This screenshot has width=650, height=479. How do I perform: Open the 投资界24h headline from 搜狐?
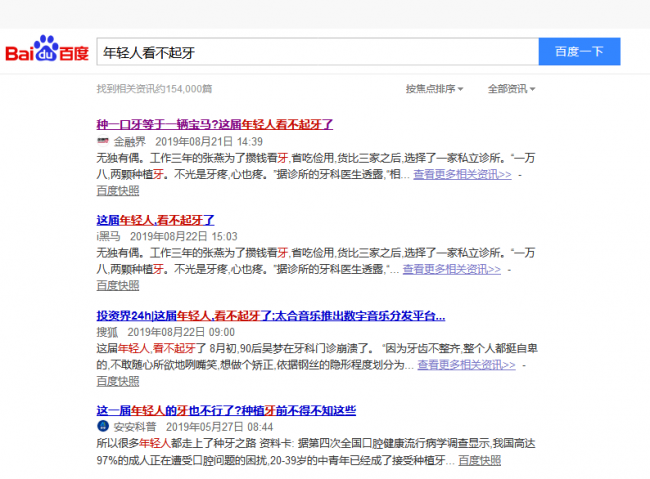pos(270,315)
